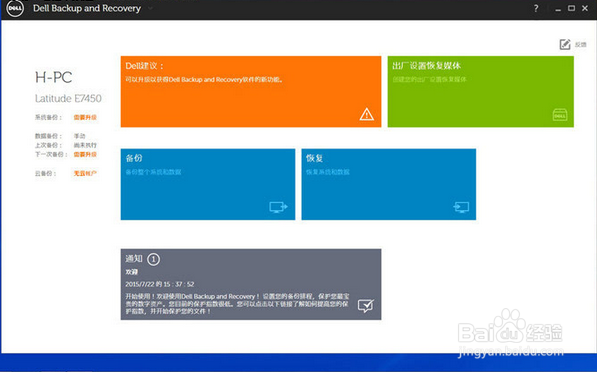Click the 欢迎 notification title
Viewport: 597px width, 372px height.
coord(132,272)
